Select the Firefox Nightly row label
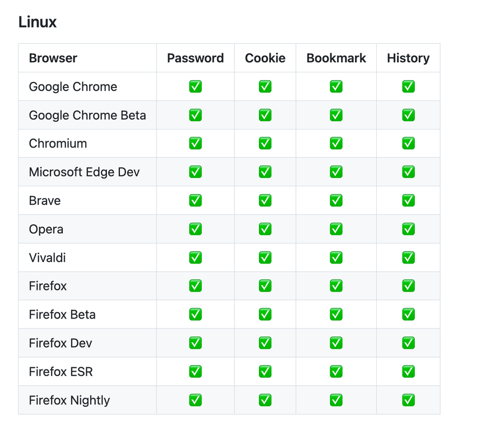This screenshot has width=504, height=434. coord(70,400)
